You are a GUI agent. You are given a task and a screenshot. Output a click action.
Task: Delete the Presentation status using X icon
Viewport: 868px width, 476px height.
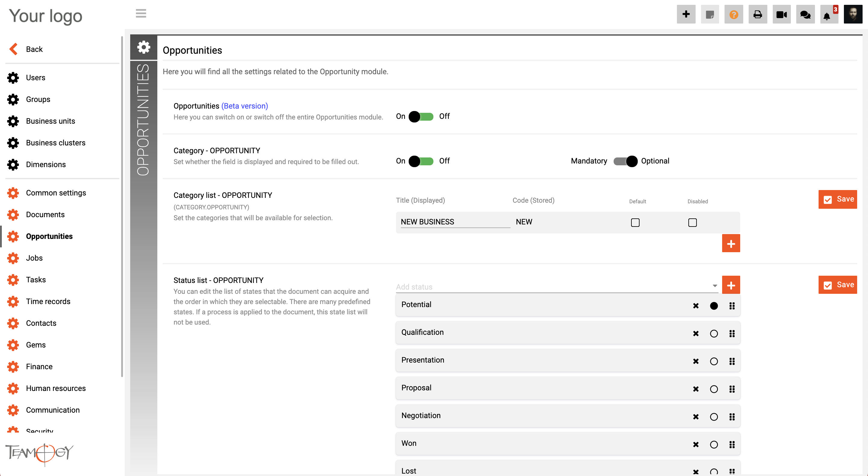(696, 362)
